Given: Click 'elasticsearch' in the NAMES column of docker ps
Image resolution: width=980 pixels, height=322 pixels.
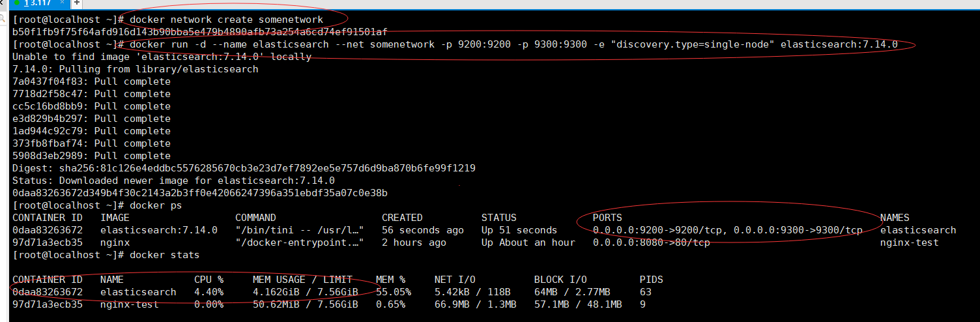Looking at the screenshot, I should [x=918, y=230].
